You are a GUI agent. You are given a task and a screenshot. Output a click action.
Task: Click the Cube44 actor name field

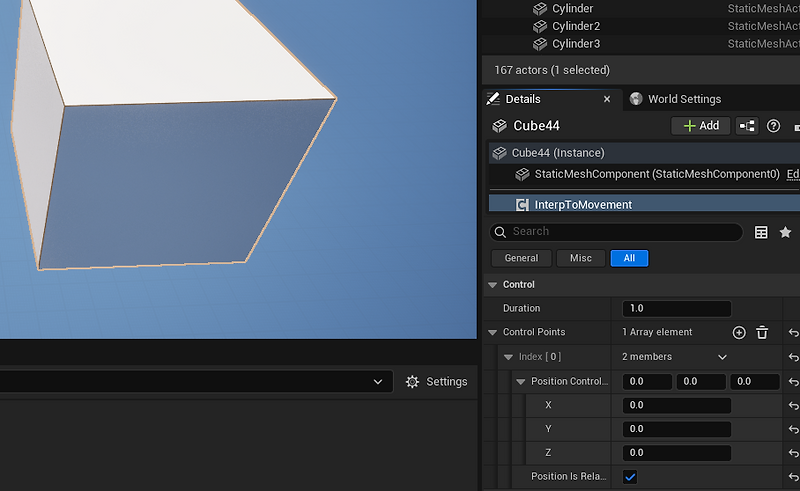(x=536, y=126)
